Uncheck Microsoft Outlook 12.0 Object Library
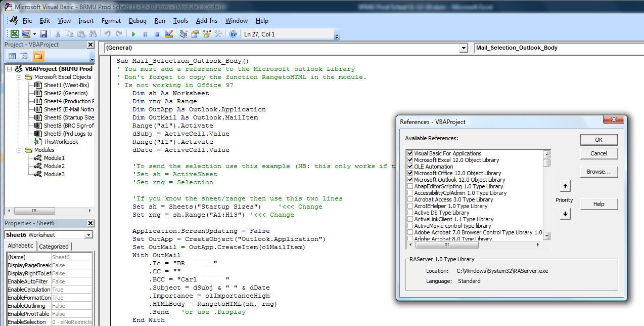 (410, 180)
